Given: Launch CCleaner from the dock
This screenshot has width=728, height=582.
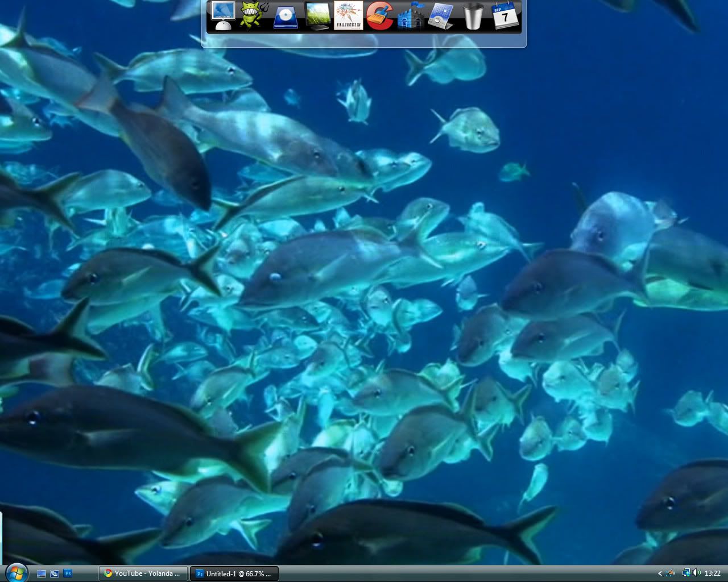Looking at the screenshot, I should [x=379, y=16].
